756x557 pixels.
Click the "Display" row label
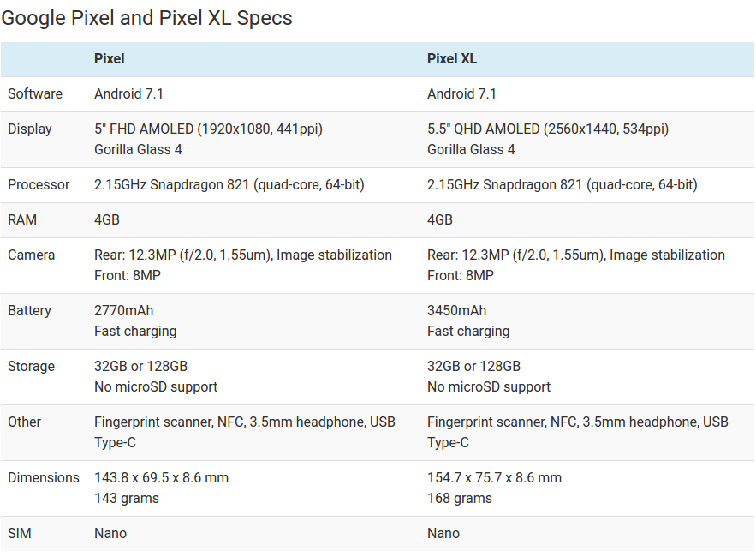click(x=30, y=129)
